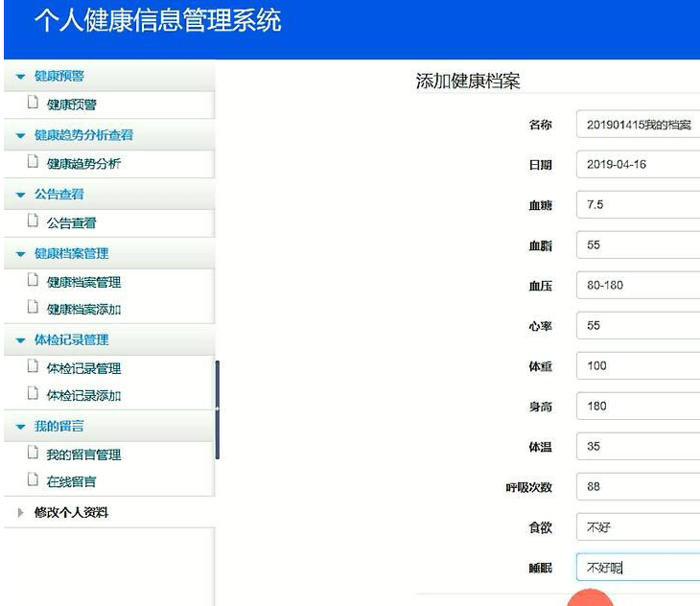700x606 pixels.
Task: Select the 健康档案管理 section header
Action: tap(109, 254)
